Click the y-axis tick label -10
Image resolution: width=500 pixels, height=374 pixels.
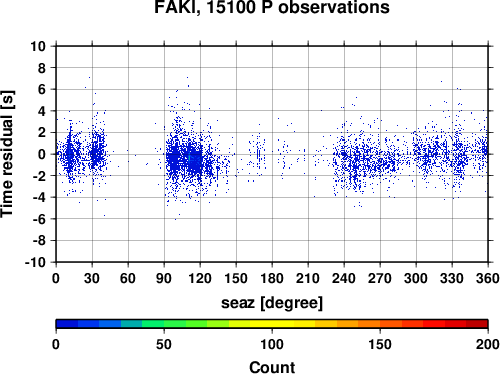pos(35,262)
